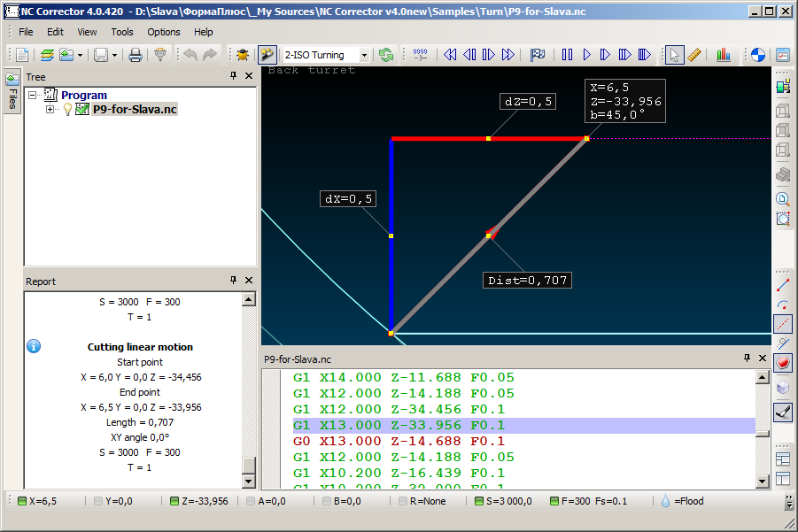Viewport: 798px width, 532px height.
Task: Open the 2-ISO Turning dropdown
Action: (x=364, y=55)
